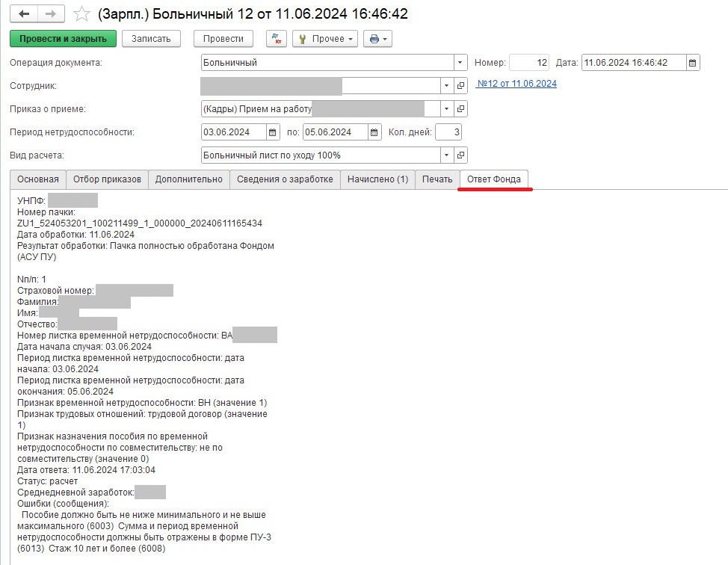Viewport: 728px width, 565px height.
Task: Open calendar for disability period start date
Action: pyautogui.click(x=274, y=132)
